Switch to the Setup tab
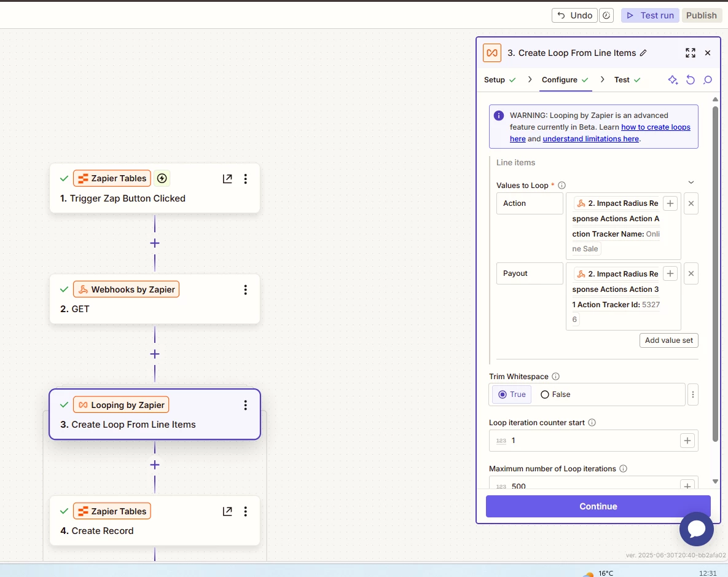 point(499,80)
